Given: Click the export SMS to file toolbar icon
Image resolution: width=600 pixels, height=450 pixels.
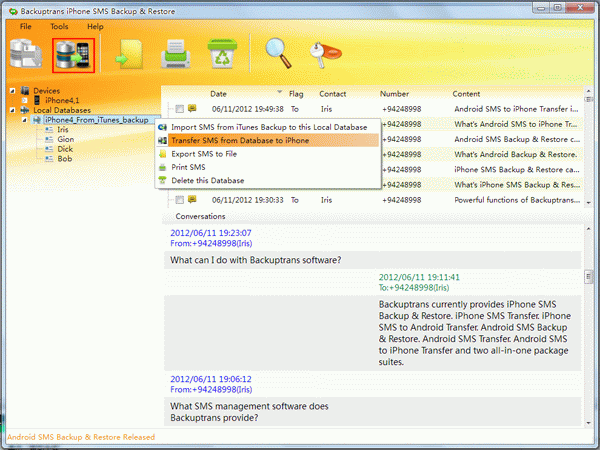Looking at the screenshot, I should [x=130, y=55].
